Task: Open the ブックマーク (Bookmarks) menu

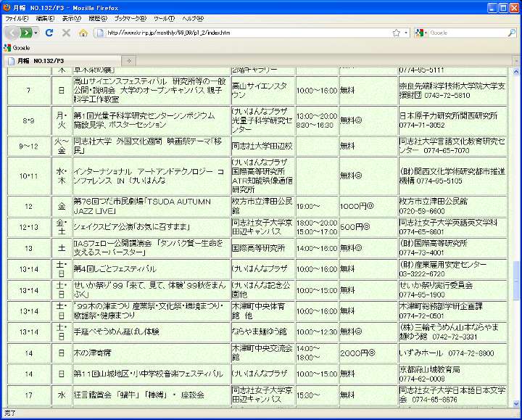Action: (x=130, y=18)
